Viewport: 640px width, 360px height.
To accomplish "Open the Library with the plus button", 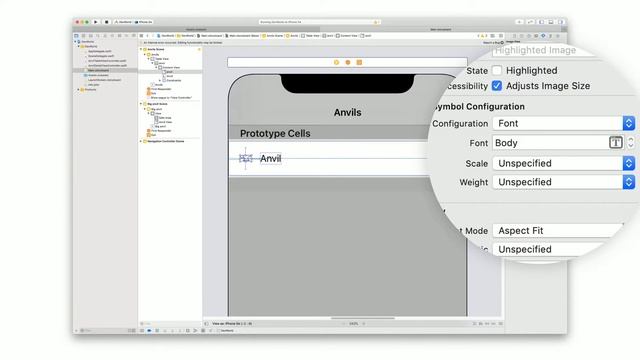I will [519, 22].
